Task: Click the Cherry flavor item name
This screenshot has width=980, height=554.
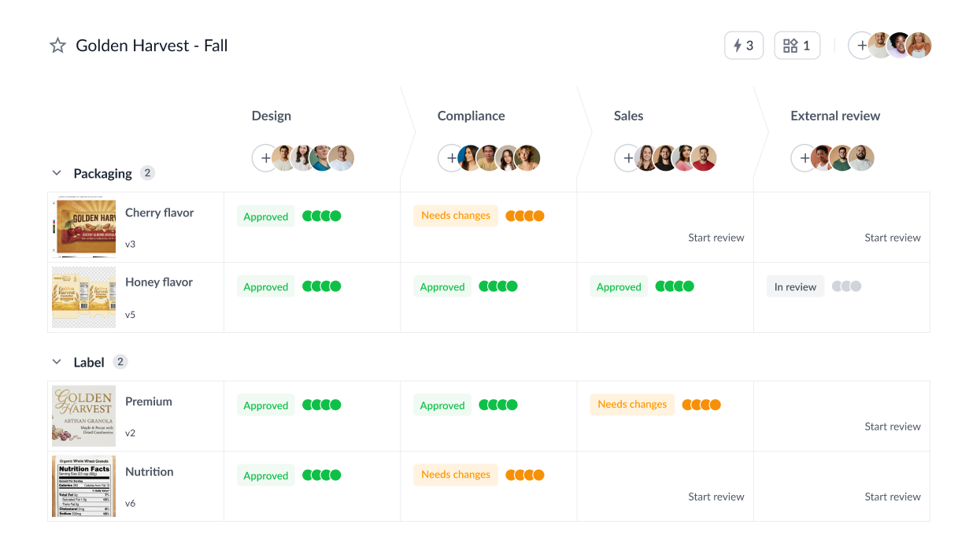Action: point(159,212)
